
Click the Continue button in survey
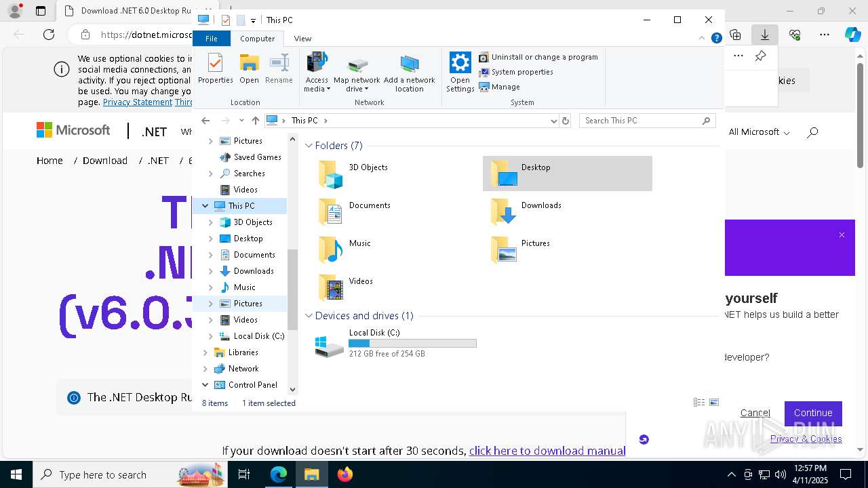813,413
